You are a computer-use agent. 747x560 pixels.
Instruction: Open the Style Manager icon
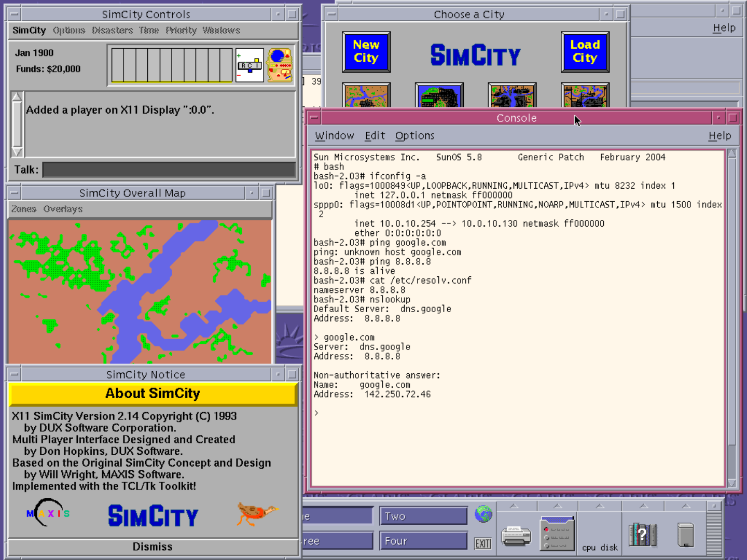(x=557, y=533)
